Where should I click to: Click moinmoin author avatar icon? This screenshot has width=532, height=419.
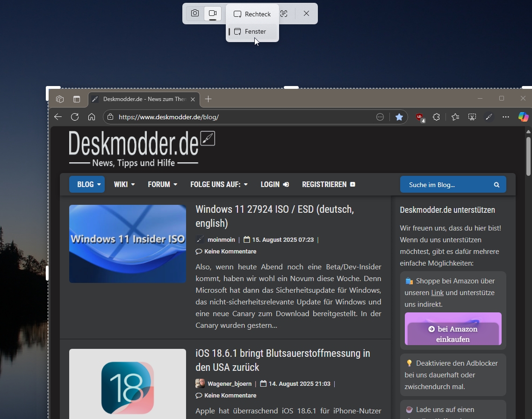click(x=200, y=239)
